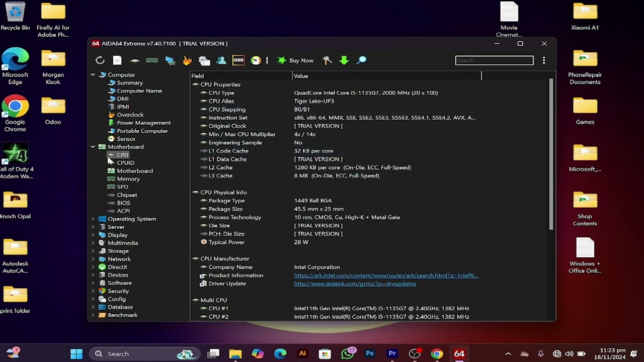
Task: Select the CPU Type row
Action: 337,93
